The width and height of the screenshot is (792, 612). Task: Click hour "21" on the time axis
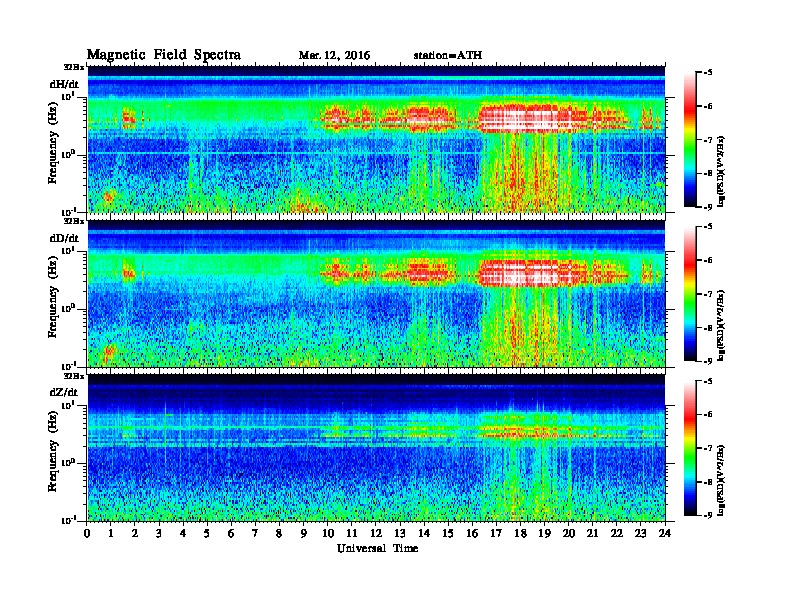click(593, 533)
